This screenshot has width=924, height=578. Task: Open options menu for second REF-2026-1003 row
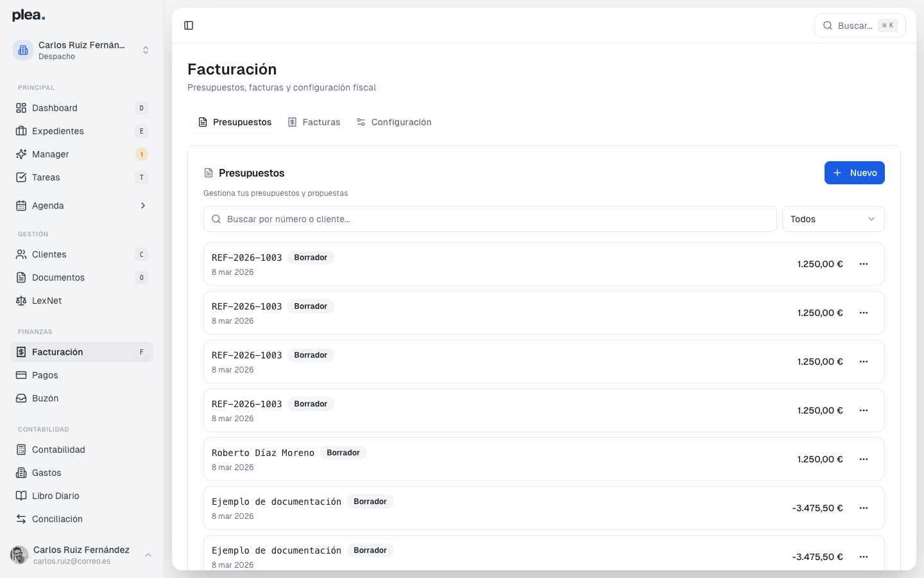[x=864, y=313]
